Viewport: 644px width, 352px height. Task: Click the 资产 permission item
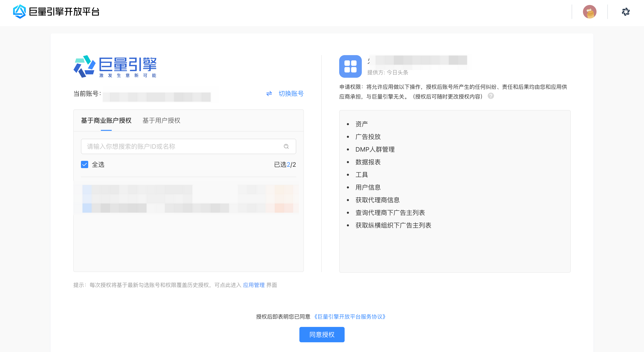(362, 124)
